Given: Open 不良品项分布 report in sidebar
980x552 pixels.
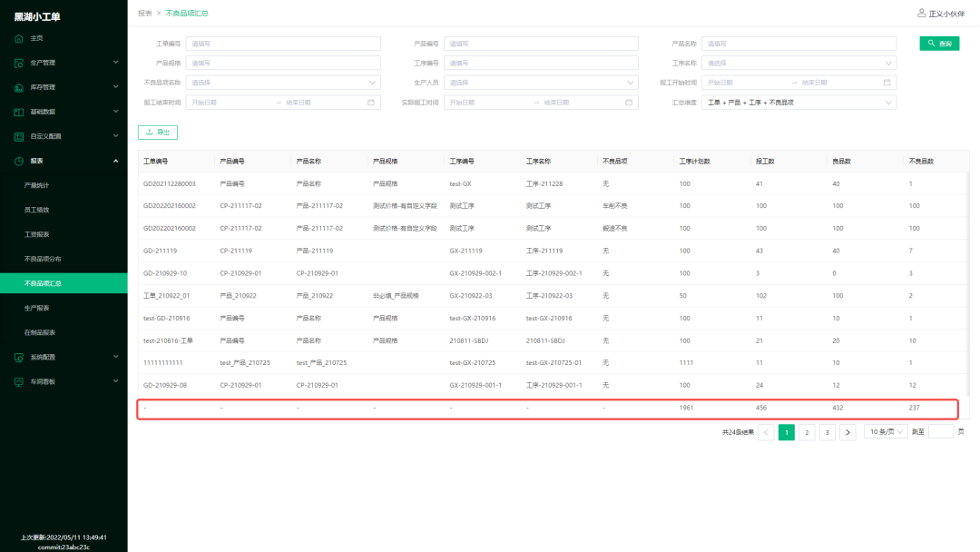Looking at the screenshot, I should click(x=43, y=259).
